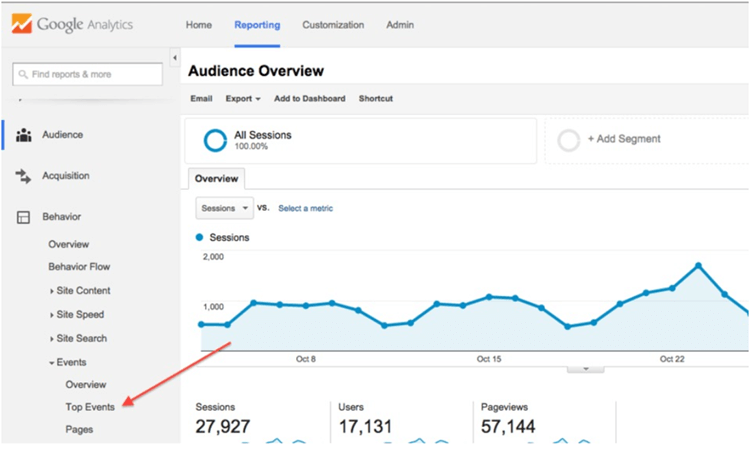Open the Behavior Flow report
Image resolution: width=750 pixels, height=455 pixels.
(79, 266)
